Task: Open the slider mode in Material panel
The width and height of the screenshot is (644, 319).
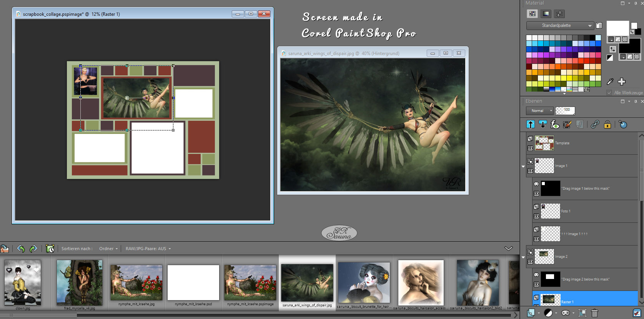Action: [559, 14]
